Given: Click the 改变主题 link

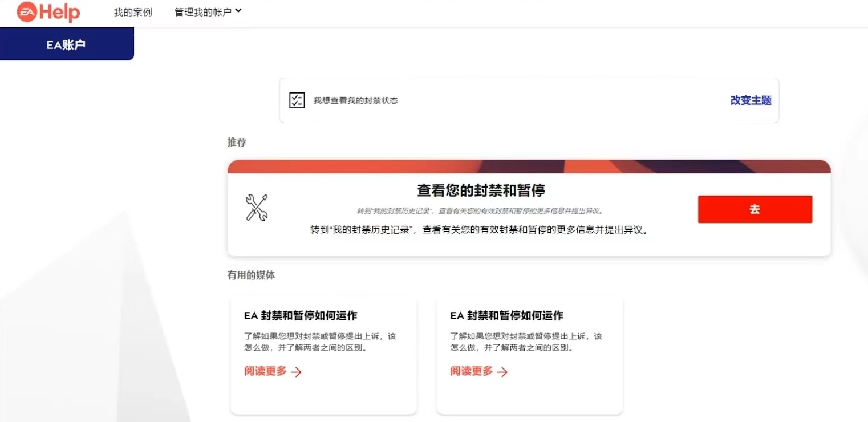Looking at the screenshot, I should tap(751, 100).
